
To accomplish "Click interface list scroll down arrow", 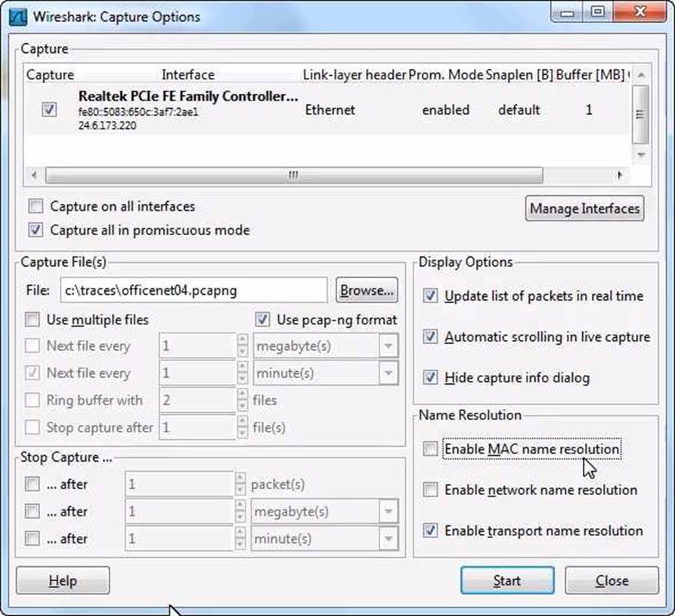I will click(x=640, y=154).
